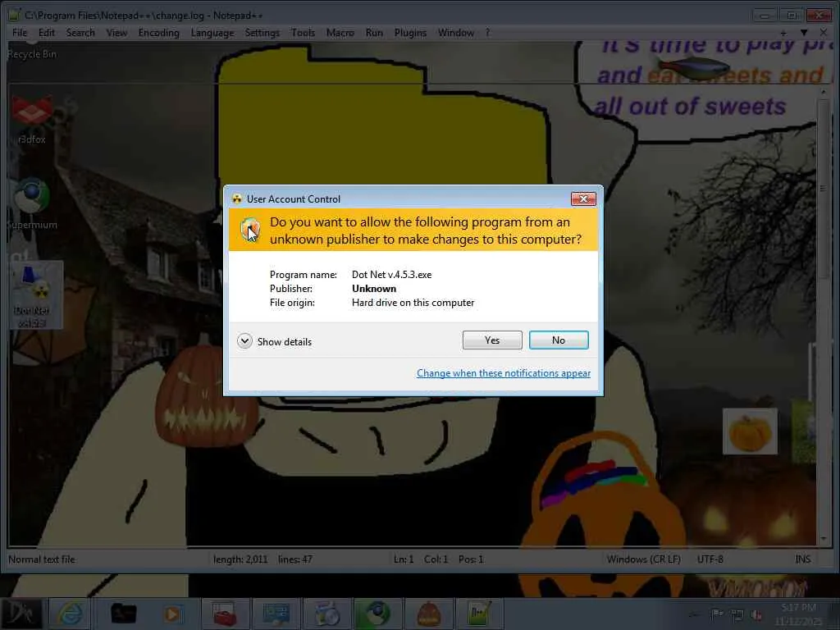
Task: Select the Dot Net installer desktop icon
Action: pos(36,294)
